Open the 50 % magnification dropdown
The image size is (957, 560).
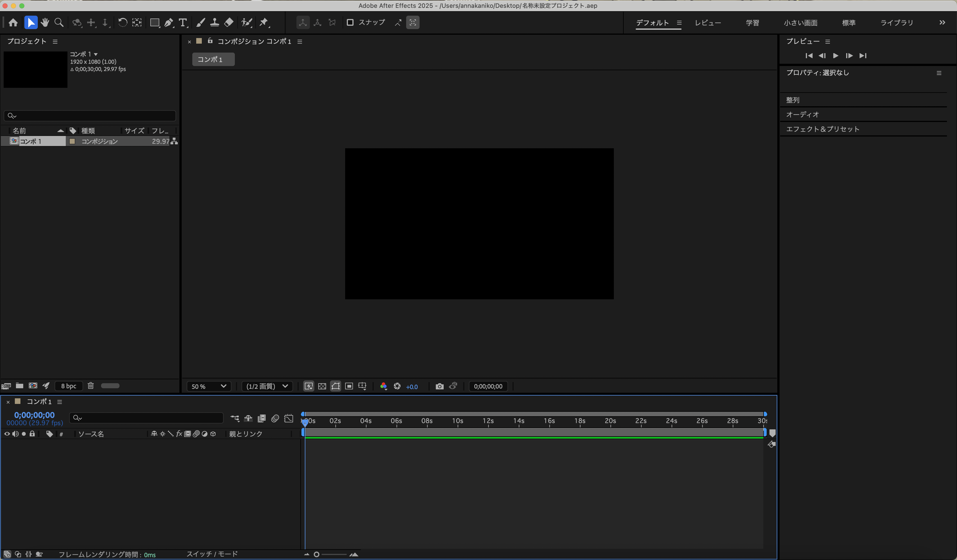click(209, 386)
